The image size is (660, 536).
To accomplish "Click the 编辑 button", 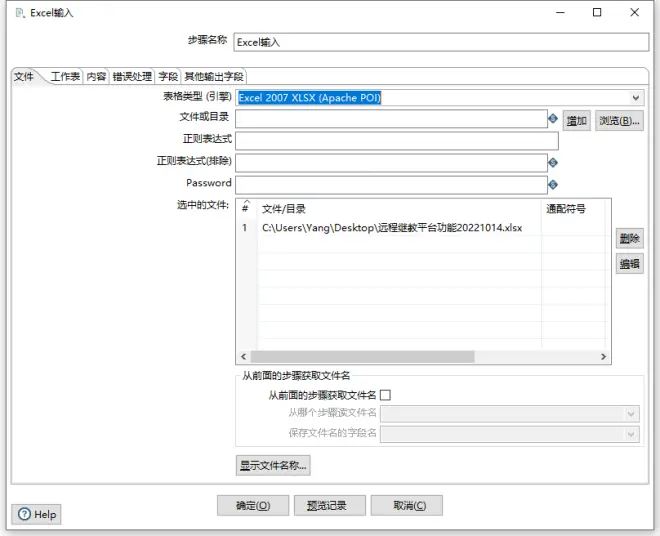I will click(x=630, y=264).
